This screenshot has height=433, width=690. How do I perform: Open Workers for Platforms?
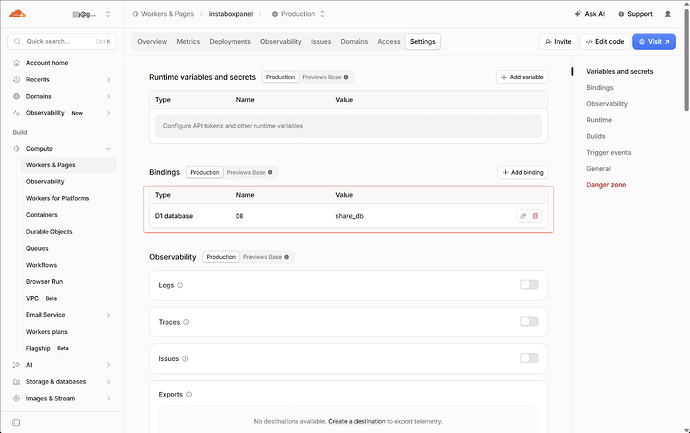57,198
